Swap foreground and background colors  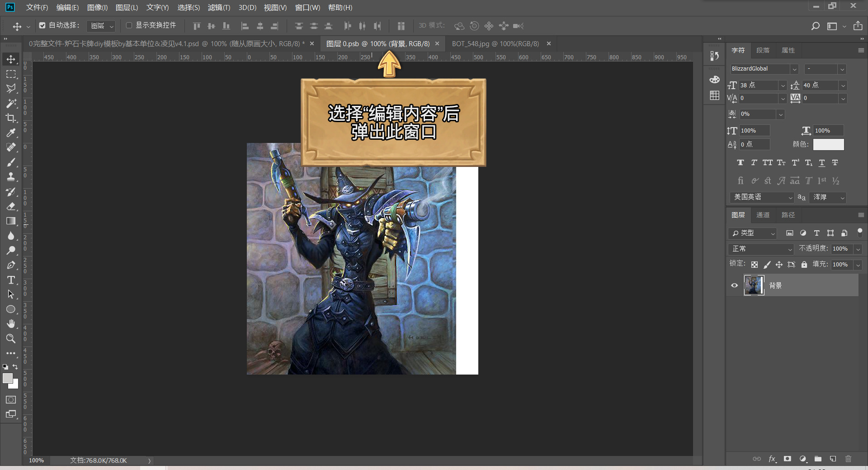15,366
